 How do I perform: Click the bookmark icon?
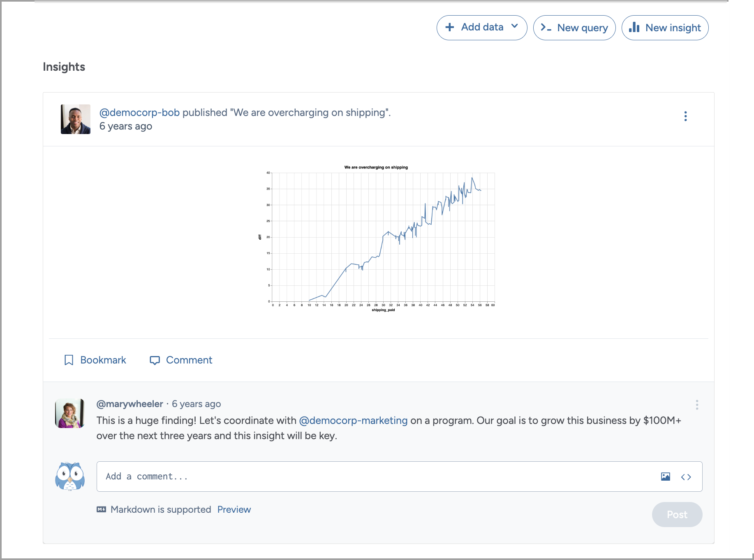click(69, 360)
